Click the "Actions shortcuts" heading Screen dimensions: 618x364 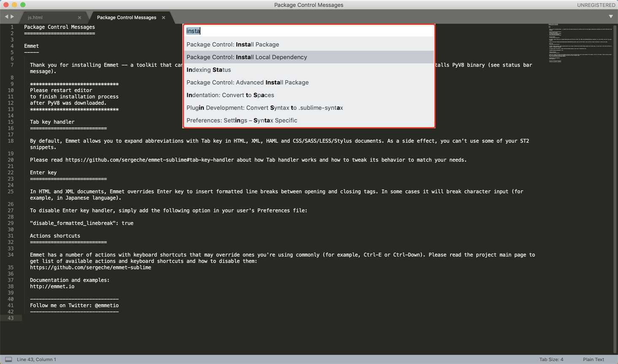click(55, 236)
